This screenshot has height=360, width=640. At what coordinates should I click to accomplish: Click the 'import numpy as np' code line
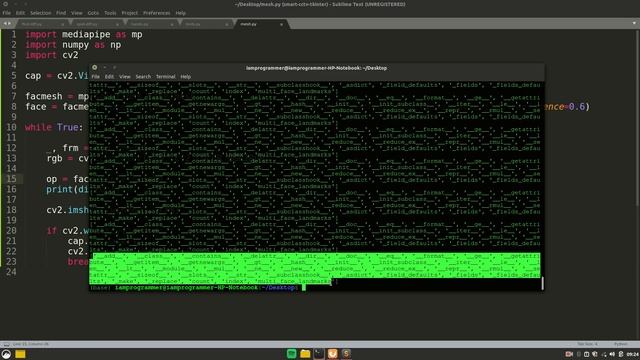(x=73, y=45)
